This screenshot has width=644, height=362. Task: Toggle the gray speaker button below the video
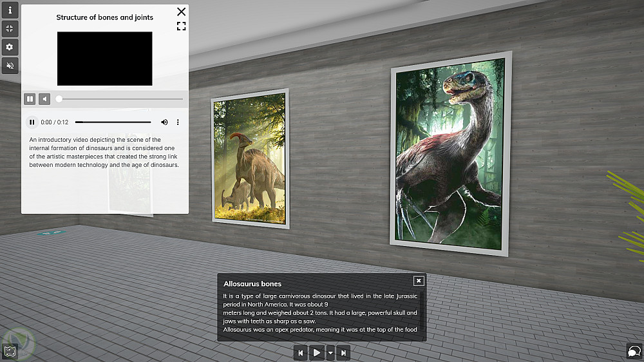tap(44, 99)
